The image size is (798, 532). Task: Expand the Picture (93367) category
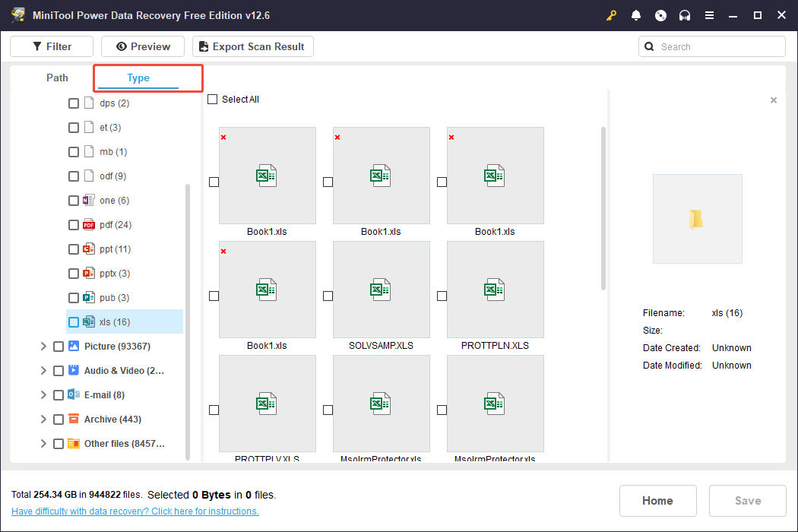[43, 346]
